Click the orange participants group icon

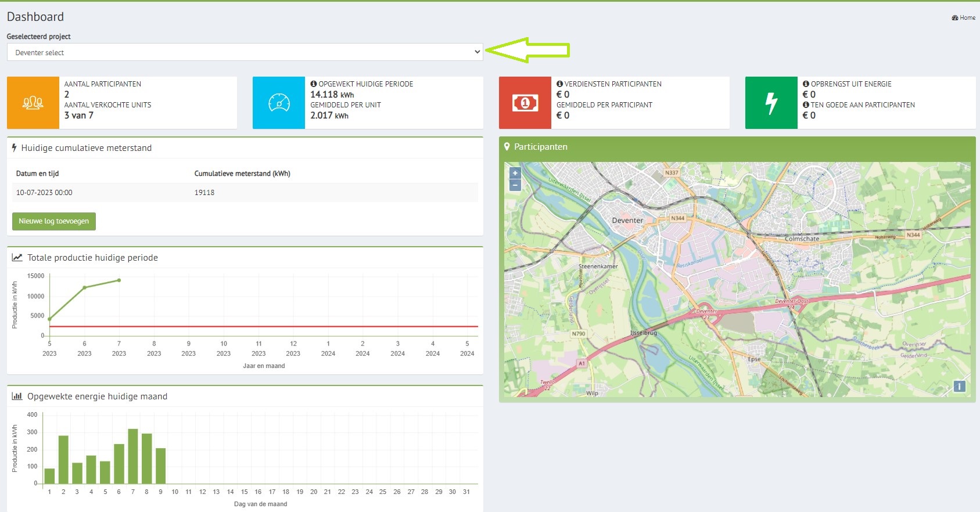tap(33, 103)
